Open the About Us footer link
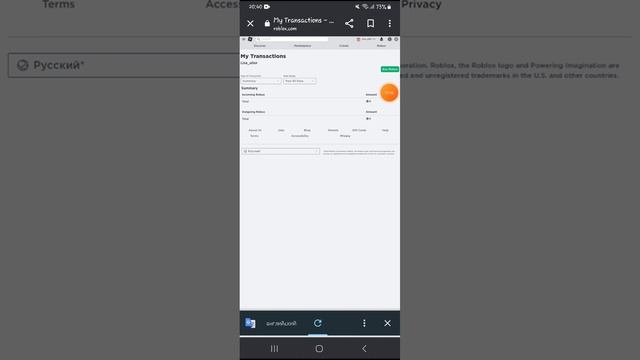This screenshot has width=640, height=360. point(255,130)
